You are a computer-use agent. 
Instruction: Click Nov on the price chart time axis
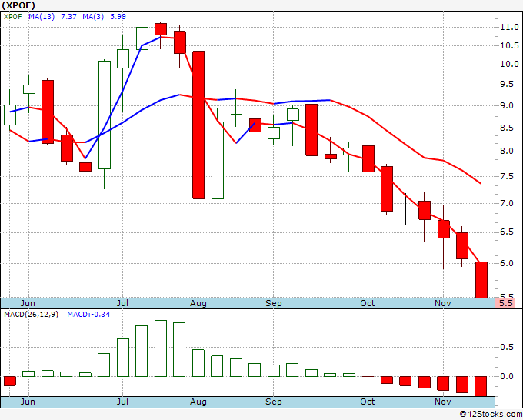point(442,303)
